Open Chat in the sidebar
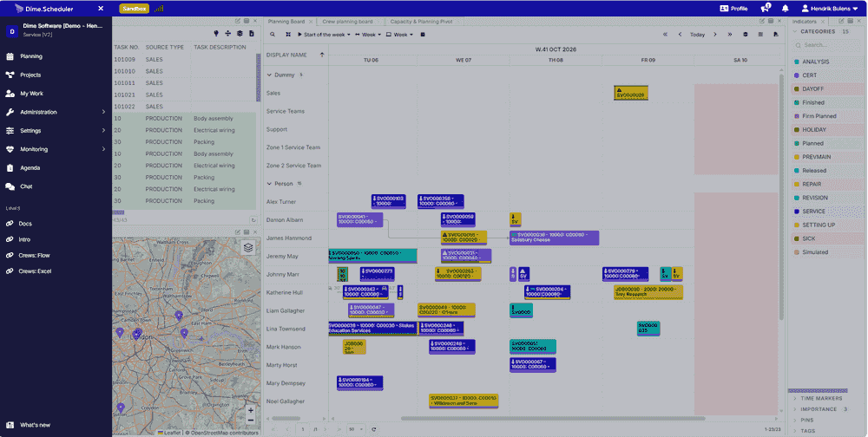Image resolution: width=868 pixels, height=437 pixels. point(26,186)
